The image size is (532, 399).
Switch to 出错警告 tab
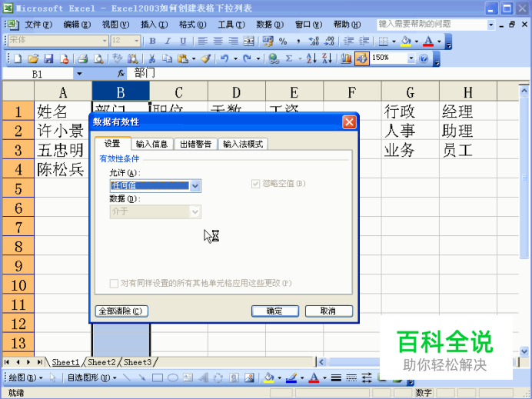[x=196, y=145]
